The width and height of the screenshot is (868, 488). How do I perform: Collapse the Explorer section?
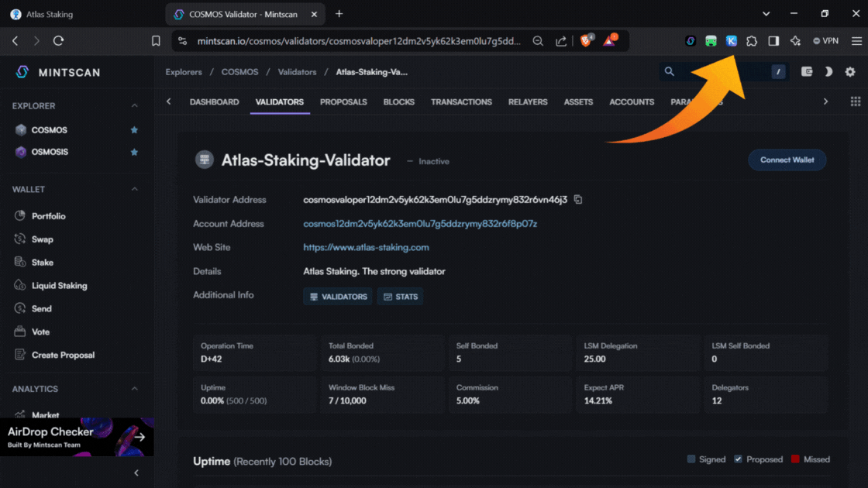pyautogui.click(x=134, y=106)
